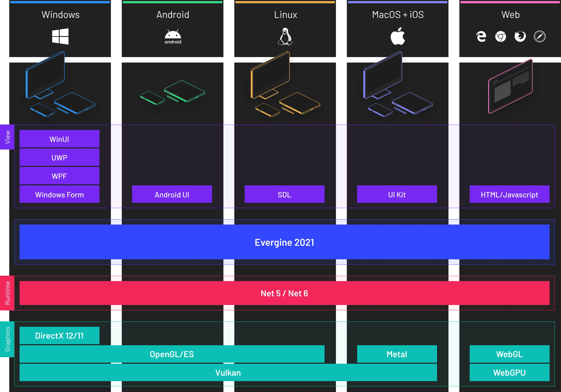This screenshot has height=392, width=561.
Task: Click the HTML/Javascript block
Action: 509,194
